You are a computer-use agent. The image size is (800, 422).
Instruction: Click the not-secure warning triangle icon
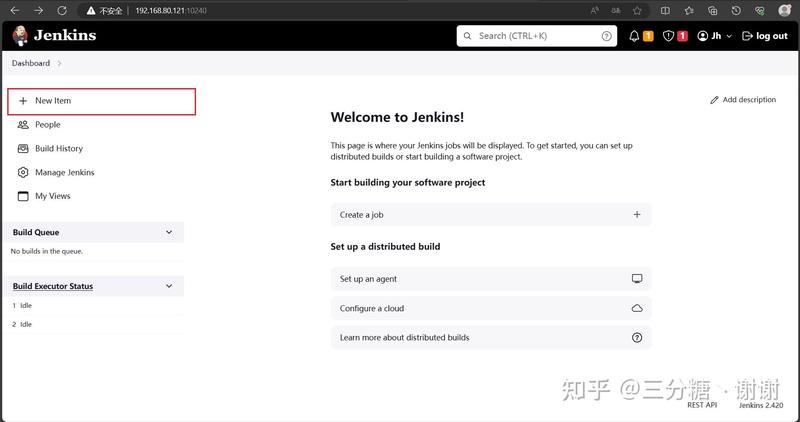[91, 10]
